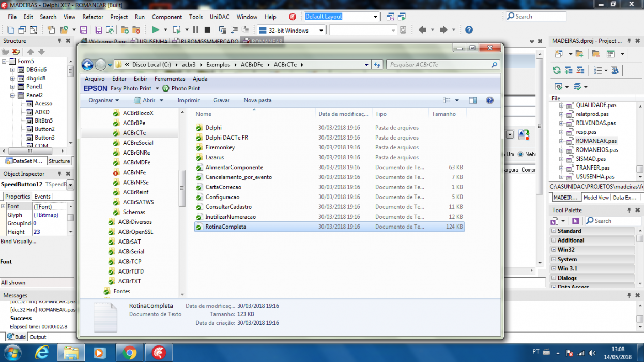Click the Windows Media Player taskbar icon

100,353
